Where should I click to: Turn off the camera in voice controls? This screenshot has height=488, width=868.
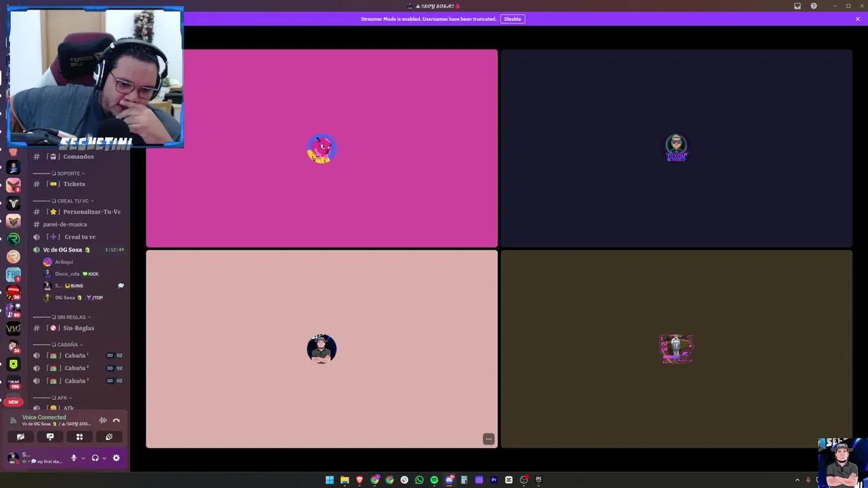[x=20, y=436]
